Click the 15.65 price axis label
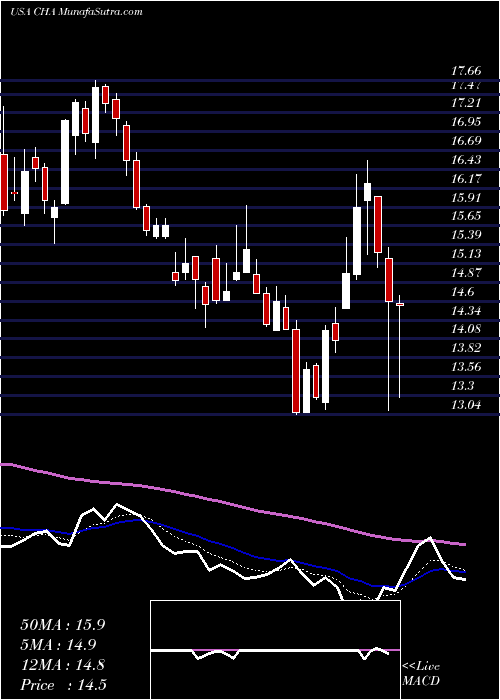Screen dimensions: 500x700 tap(466, 216)
